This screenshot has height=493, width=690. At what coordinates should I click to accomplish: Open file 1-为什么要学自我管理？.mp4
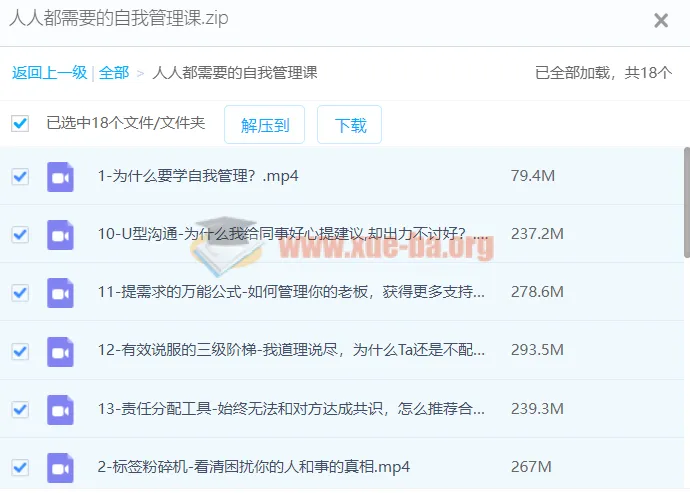pyautogui.click(x=198, y=176)
